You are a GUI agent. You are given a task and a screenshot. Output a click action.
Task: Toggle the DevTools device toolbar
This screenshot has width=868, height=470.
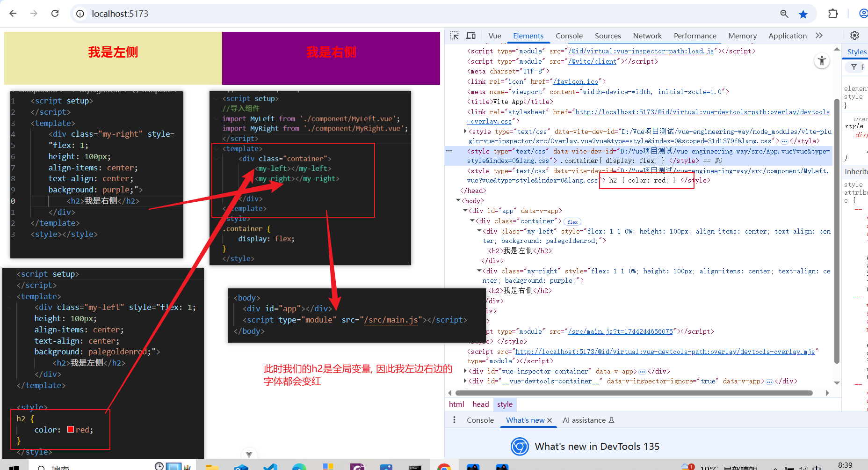471,36
